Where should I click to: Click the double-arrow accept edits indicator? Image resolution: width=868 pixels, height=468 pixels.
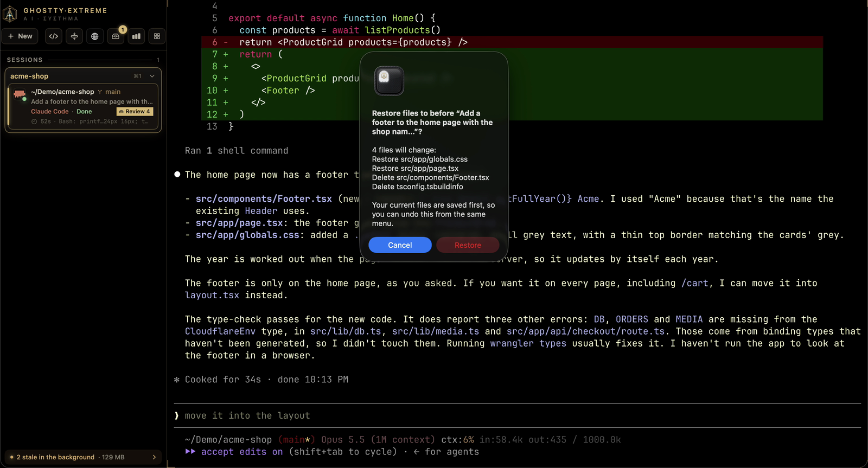coord(190,452)
